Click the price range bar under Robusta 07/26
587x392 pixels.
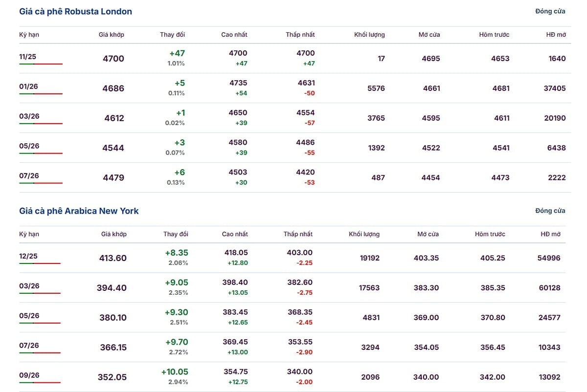pos(41,183)
